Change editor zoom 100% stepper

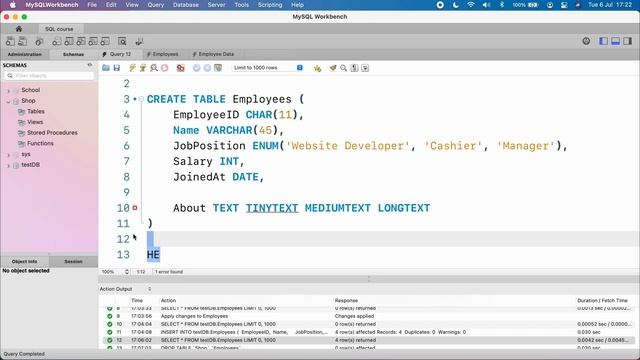click(127, 272)
